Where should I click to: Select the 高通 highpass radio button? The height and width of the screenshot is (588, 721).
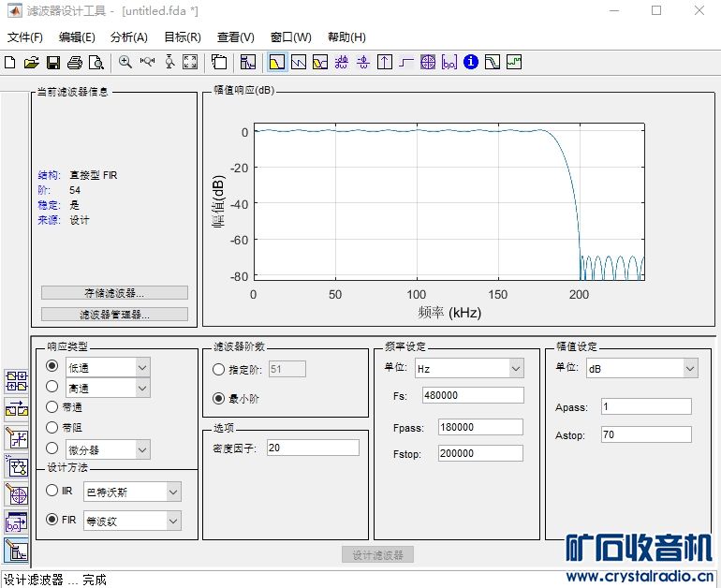click(51, 387)
